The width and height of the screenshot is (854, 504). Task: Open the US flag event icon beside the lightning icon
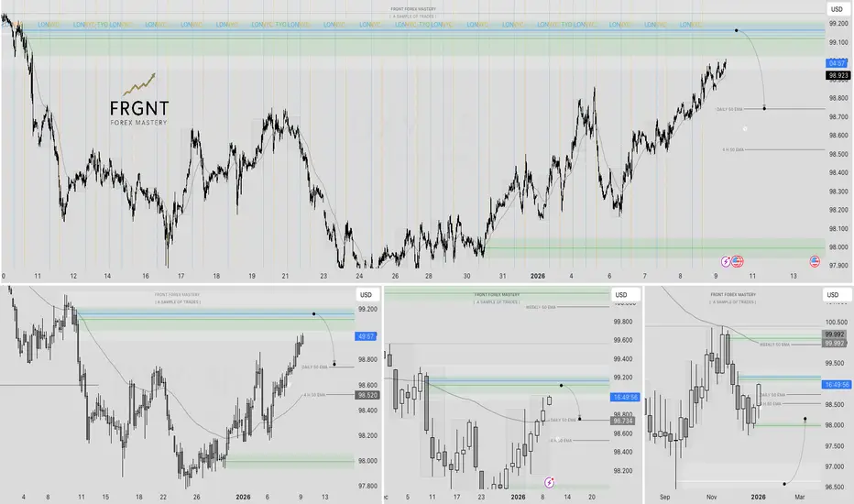click(x=737, y=262)
